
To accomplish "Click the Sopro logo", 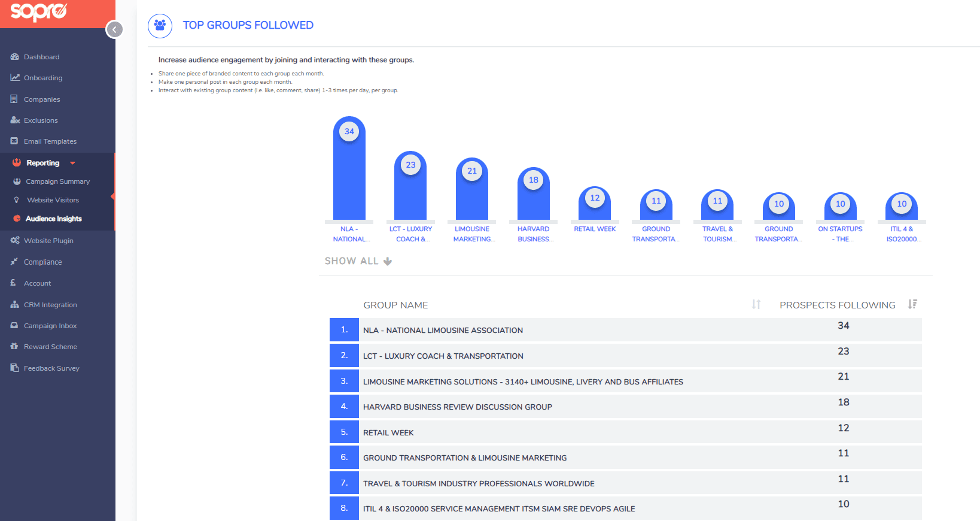I will click(39, 11).
